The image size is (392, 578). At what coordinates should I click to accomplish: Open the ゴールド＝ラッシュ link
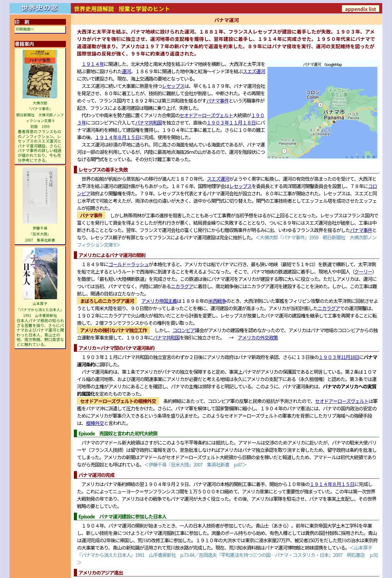coord(129,264)
